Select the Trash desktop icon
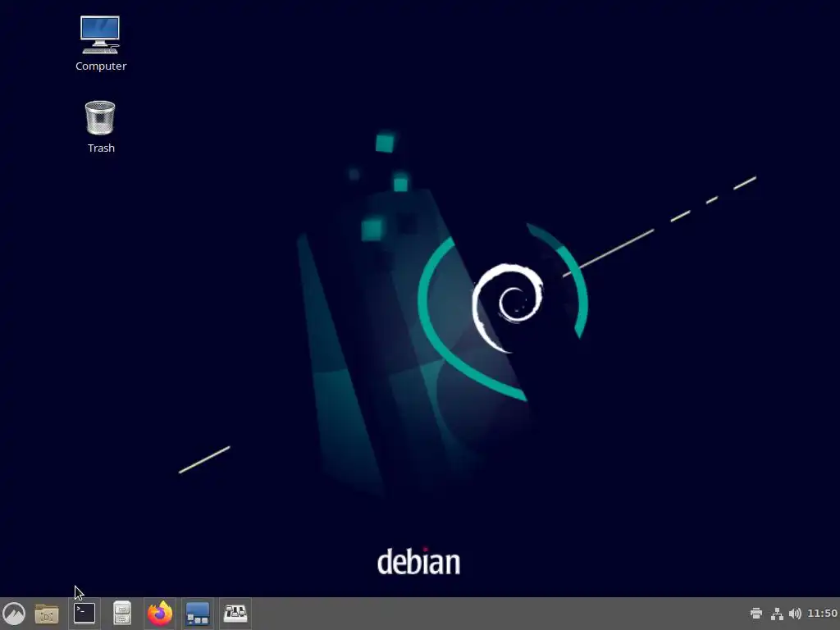The width and height of the screenshot is (840, 630). pos(100,117)
